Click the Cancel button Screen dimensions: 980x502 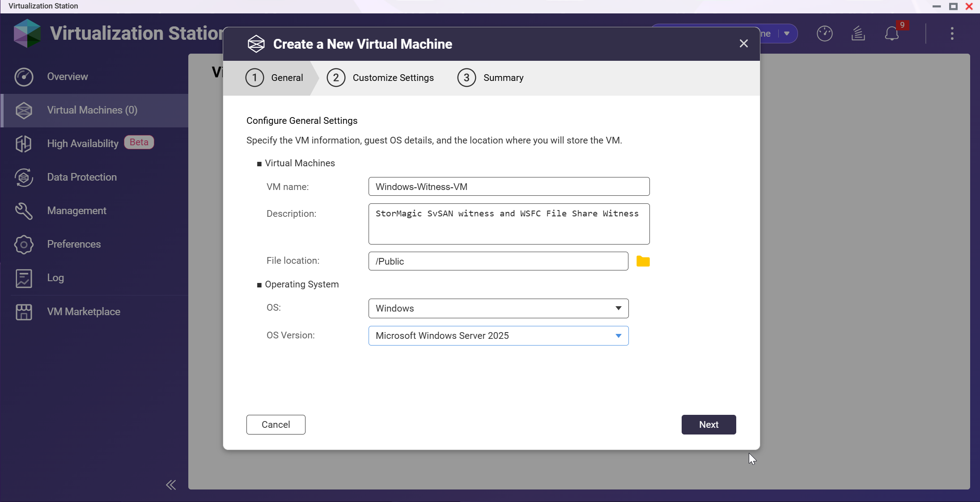(276, 425)
